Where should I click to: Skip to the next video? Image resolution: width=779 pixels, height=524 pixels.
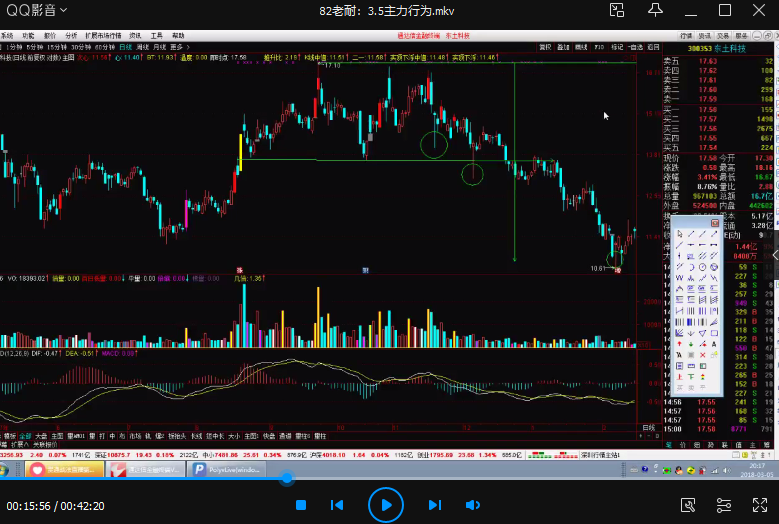click(x=435, y=505)
